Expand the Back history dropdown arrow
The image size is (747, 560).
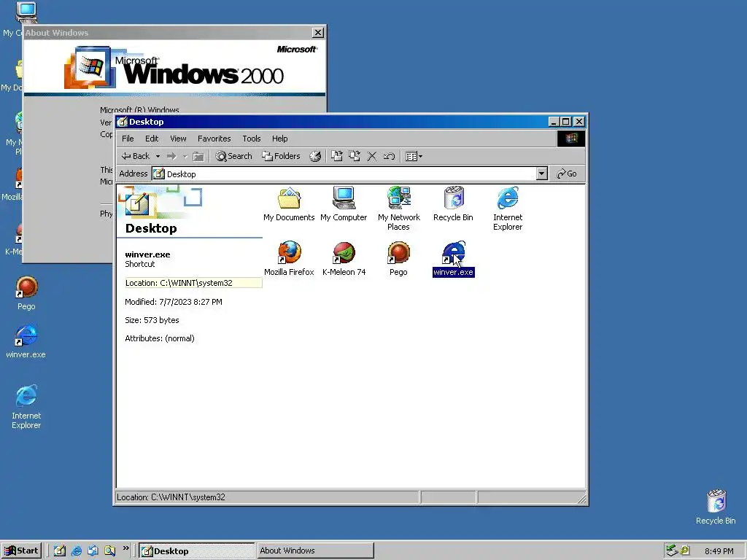[158, 156]
